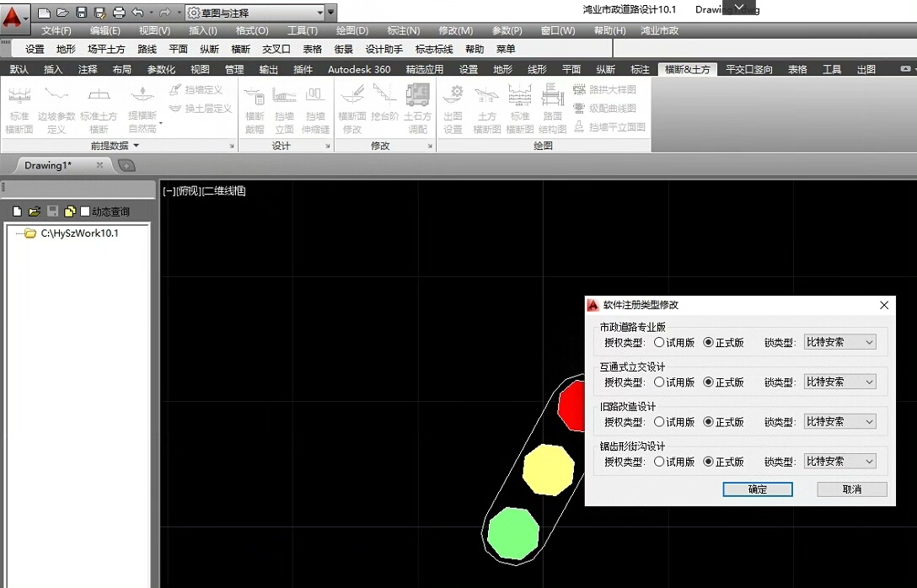Image resolution: width=917 pixels, height=588 pixels.
Task: Open 挡墙定义 in the ribbon
Action: click(196, 89)
